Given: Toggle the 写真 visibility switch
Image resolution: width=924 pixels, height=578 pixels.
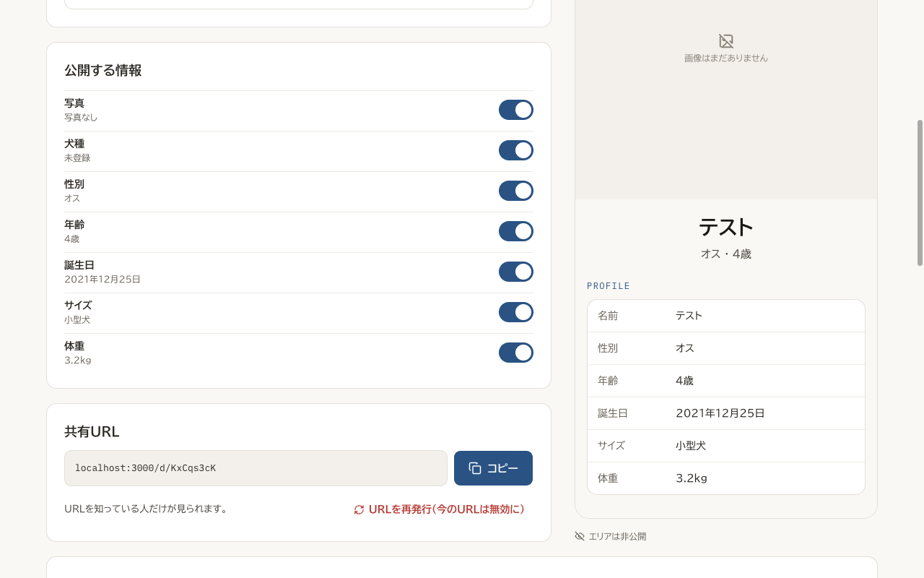Looking at the screenshot, I should tap(516, 110).
